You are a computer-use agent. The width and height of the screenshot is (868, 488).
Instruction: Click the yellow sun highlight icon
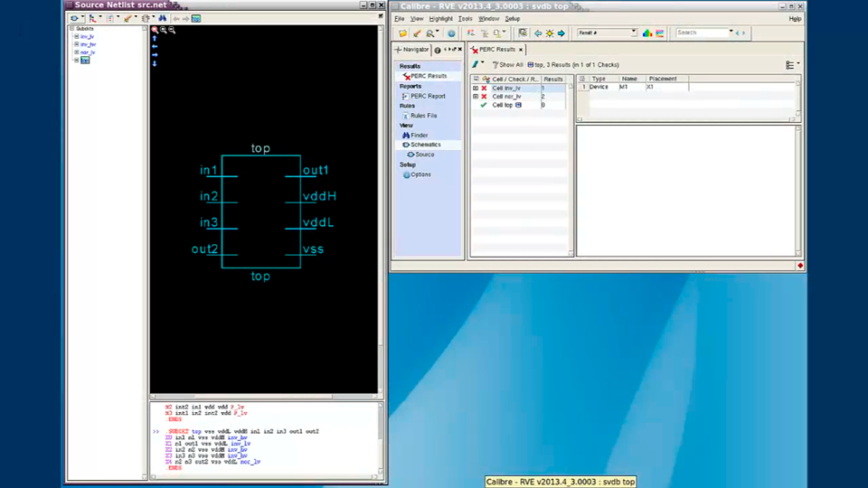point(550,33)
